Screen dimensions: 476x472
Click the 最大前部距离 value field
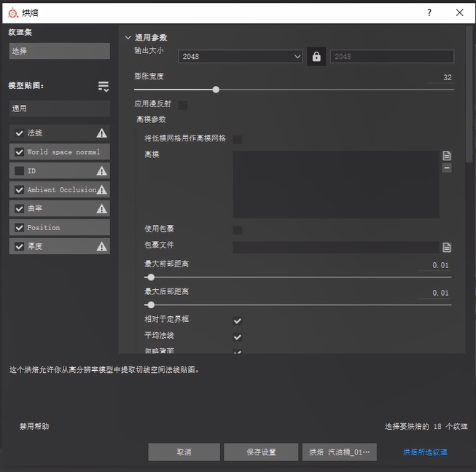click(x=436, y=266)
